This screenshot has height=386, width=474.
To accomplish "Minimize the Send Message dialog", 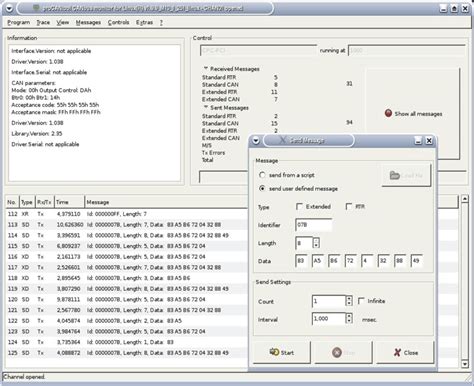I will tap(418, 141).
